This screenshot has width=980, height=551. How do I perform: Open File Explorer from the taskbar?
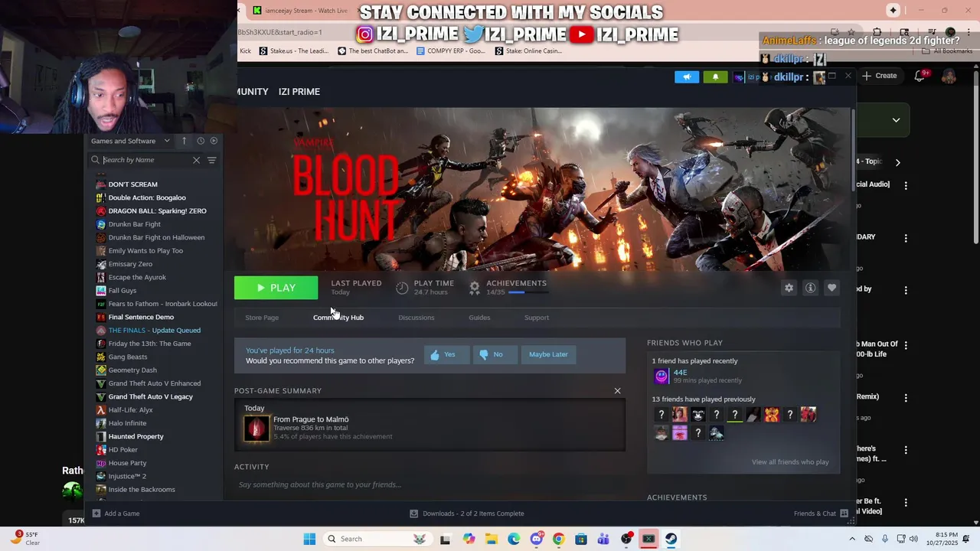pyautogui.click(x=492, y=539)
